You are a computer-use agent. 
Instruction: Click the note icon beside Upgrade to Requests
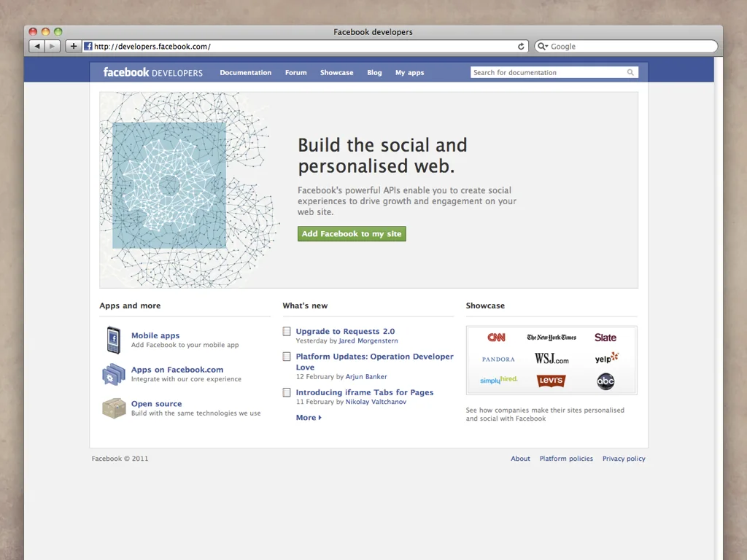(x=286, y=332)
